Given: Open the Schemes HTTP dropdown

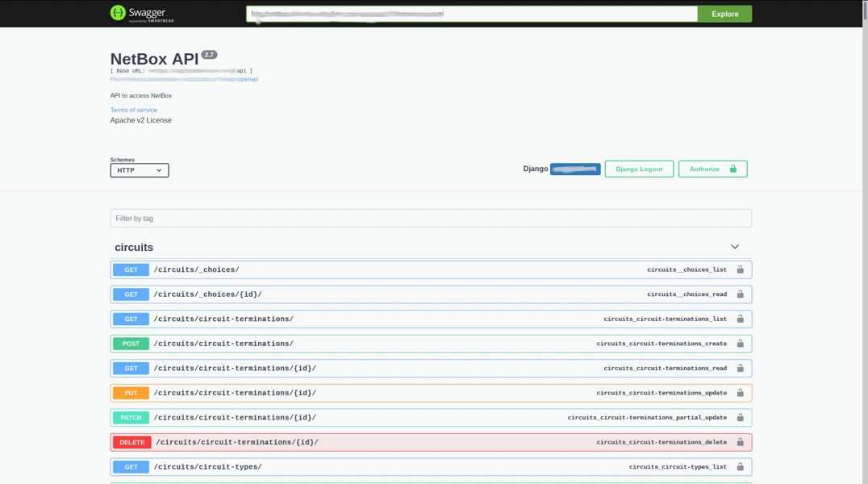Looking at the screenshot, I should tap(140, 170).
